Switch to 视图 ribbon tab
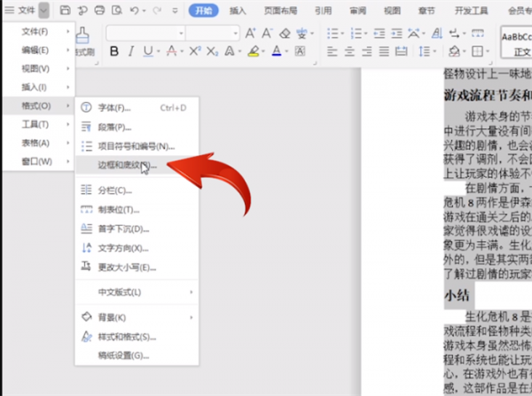 [x=392, y=11]
